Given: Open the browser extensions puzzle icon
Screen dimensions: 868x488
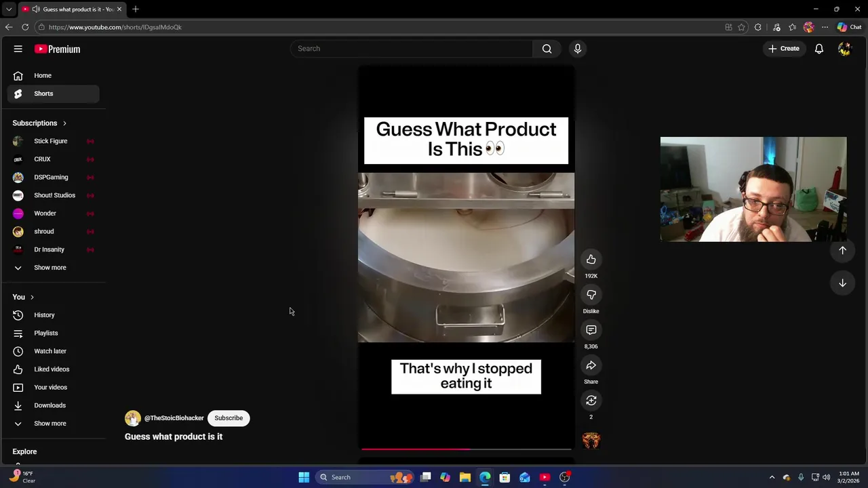Looking at the screenshot, I should coord(758,27).
